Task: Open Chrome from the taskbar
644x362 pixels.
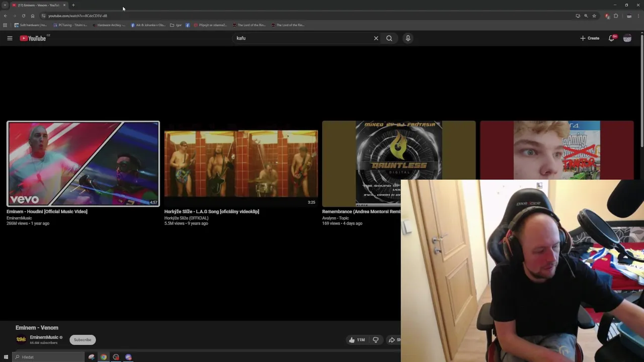Action: coord(104,357)
